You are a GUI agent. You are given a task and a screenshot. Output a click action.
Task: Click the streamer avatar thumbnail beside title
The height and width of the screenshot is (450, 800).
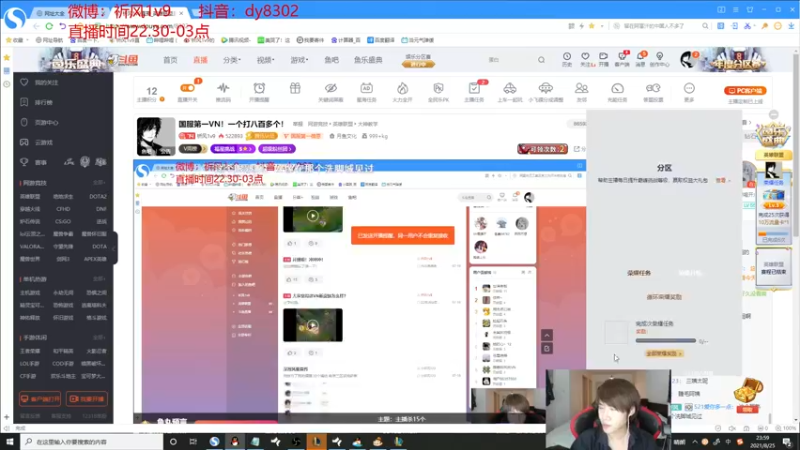pyautogui.click(x=156, y=136)
